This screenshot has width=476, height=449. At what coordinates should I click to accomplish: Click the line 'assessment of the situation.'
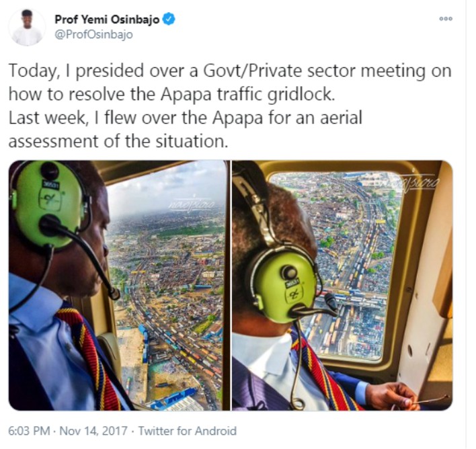[x=118, y=141]
